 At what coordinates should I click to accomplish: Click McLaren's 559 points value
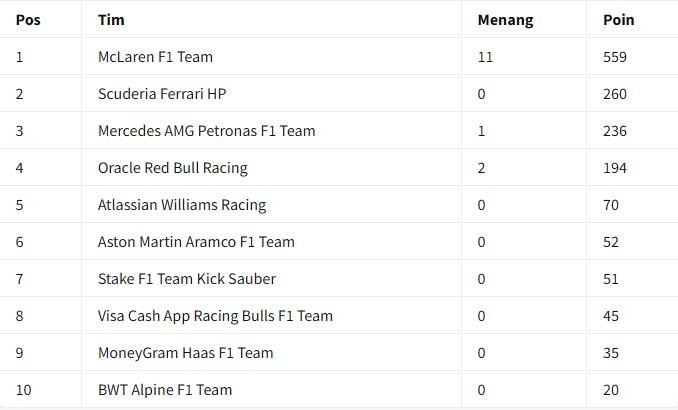615,57
